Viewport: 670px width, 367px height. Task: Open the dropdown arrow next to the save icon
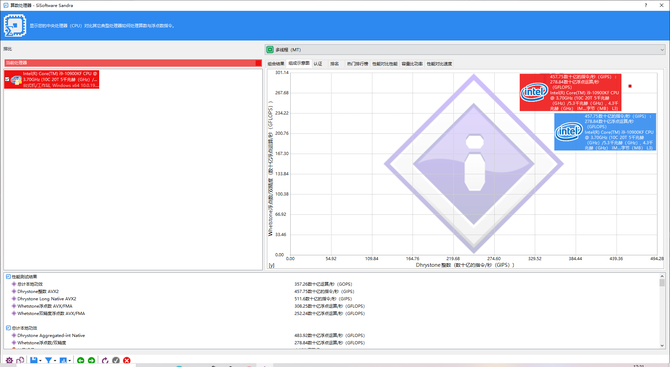tap(40, 361)
